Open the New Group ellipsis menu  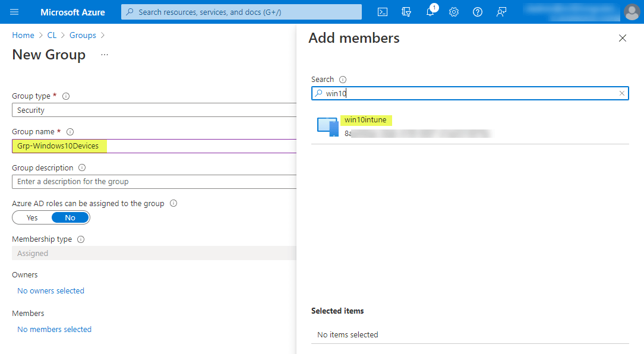click(x=104, y=54)
